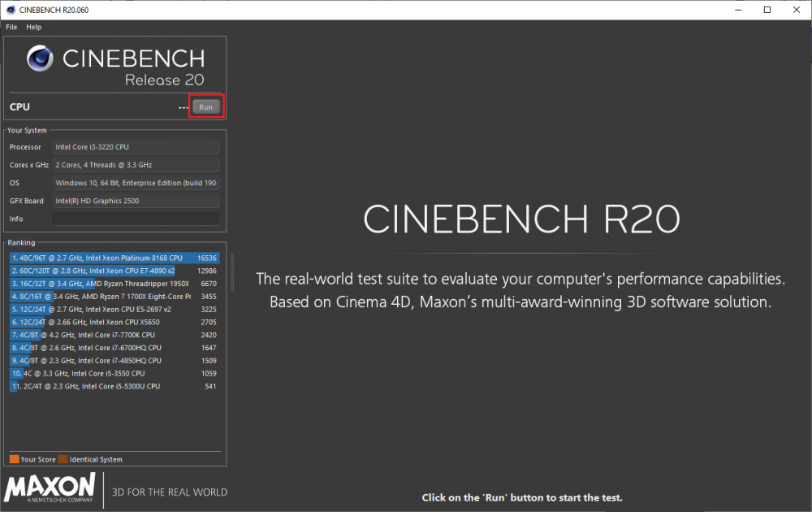Click the Ranking section header

[21, 242]
